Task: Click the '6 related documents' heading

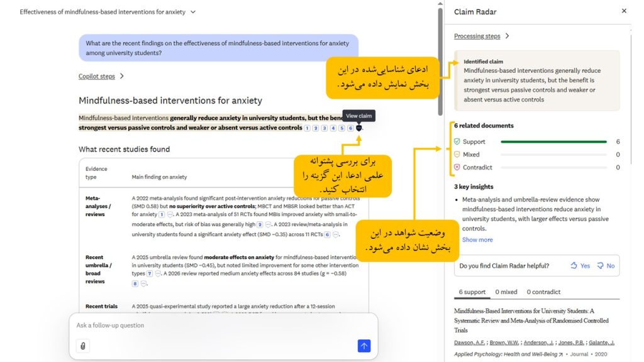Action: [484, 126]
